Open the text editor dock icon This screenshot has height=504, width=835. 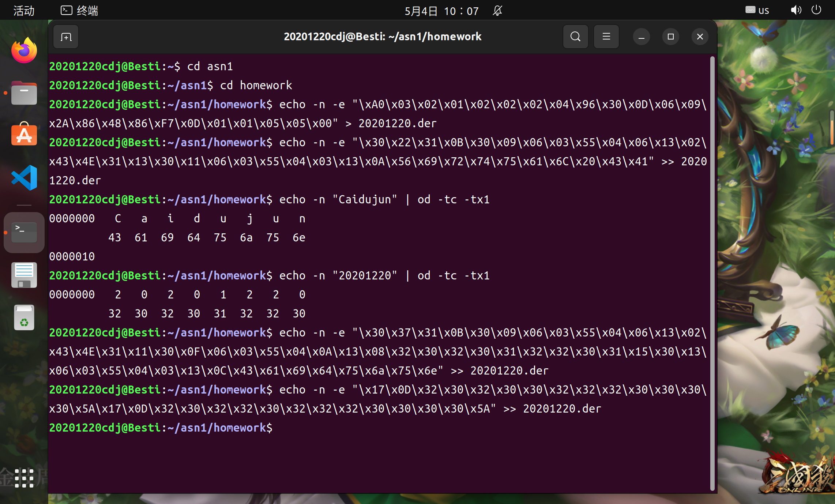24,275
